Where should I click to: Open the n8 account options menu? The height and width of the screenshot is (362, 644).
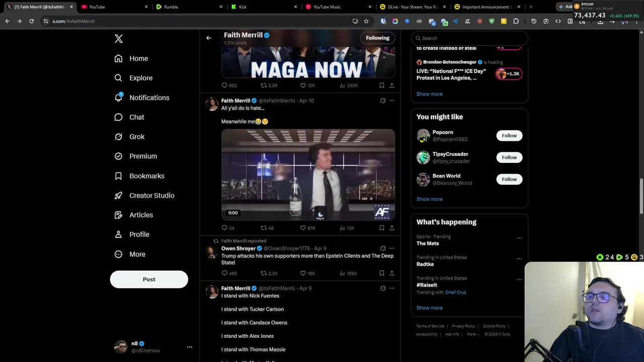click(x=190, y=347)
